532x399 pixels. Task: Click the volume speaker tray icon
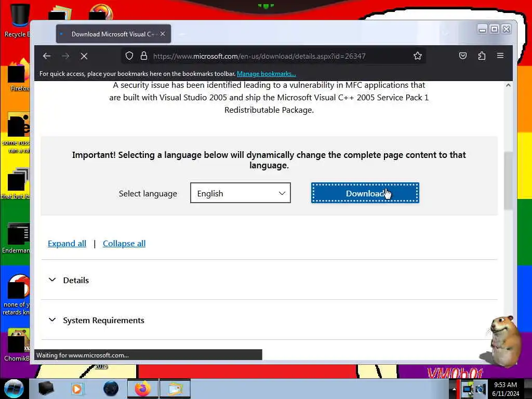(x=480, y=389)
